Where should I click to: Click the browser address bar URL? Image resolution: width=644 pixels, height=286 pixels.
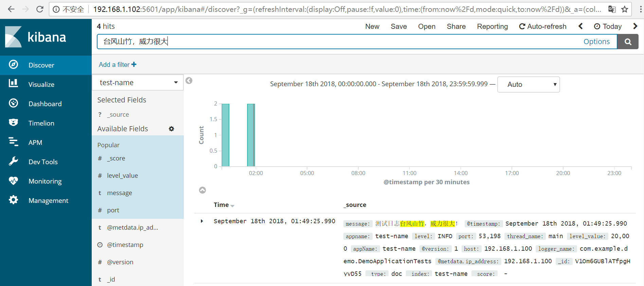point(346,9)
